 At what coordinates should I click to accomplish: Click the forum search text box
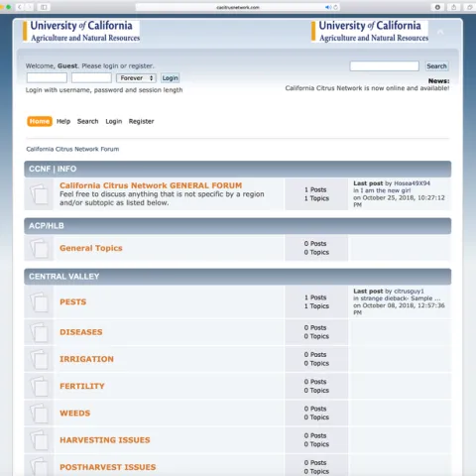coord(385,66)
